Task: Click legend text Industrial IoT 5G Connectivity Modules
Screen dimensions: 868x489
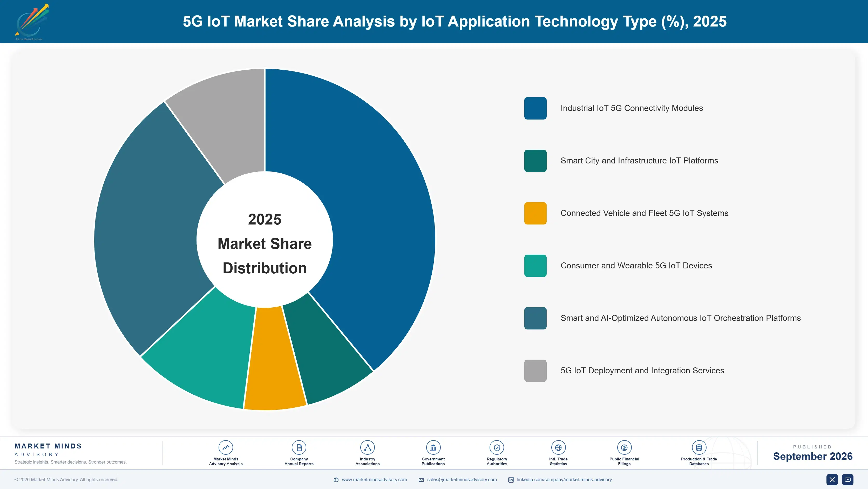Action: tap(632, 108)
